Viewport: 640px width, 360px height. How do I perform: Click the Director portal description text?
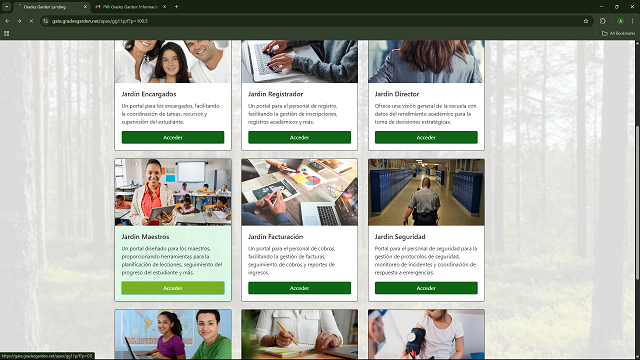pos(426,114)
